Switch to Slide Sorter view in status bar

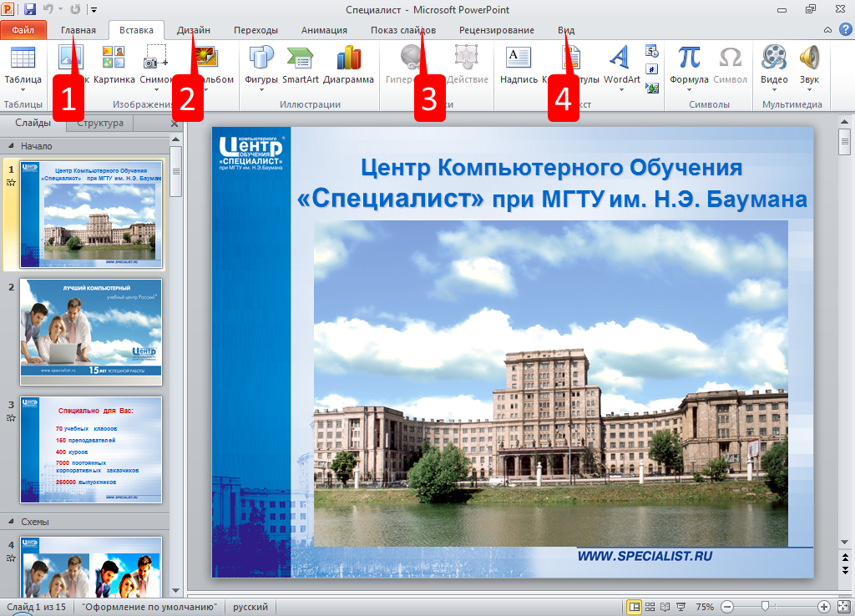click(650, 607)
